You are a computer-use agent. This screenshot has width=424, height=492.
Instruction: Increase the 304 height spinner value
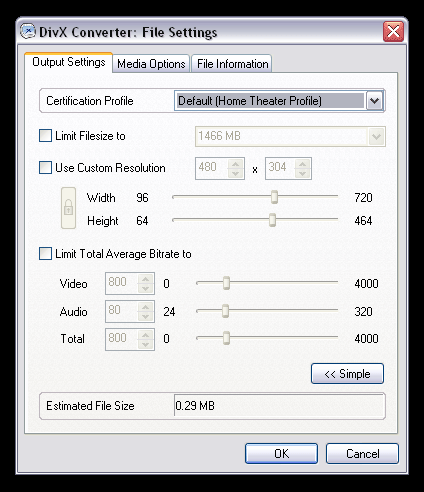[303, 164]
